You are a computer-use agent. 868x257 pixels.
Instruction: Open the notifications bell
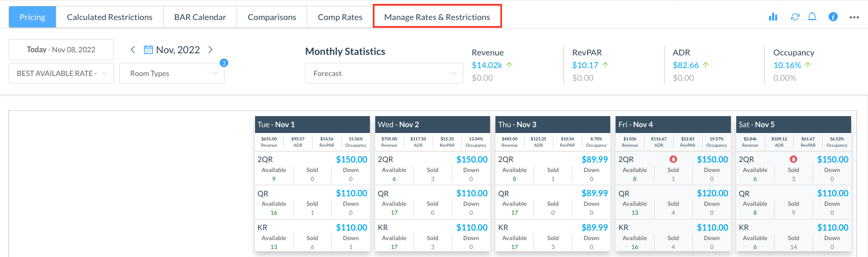[x=812, y=17]
